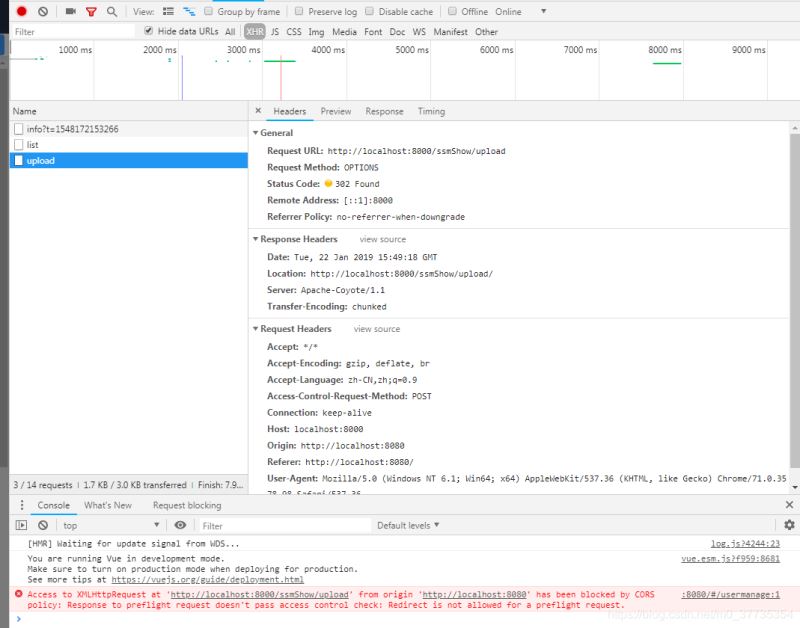800x628 pixels.
Task: Click the network search magnifier icon
Action: 112,10
